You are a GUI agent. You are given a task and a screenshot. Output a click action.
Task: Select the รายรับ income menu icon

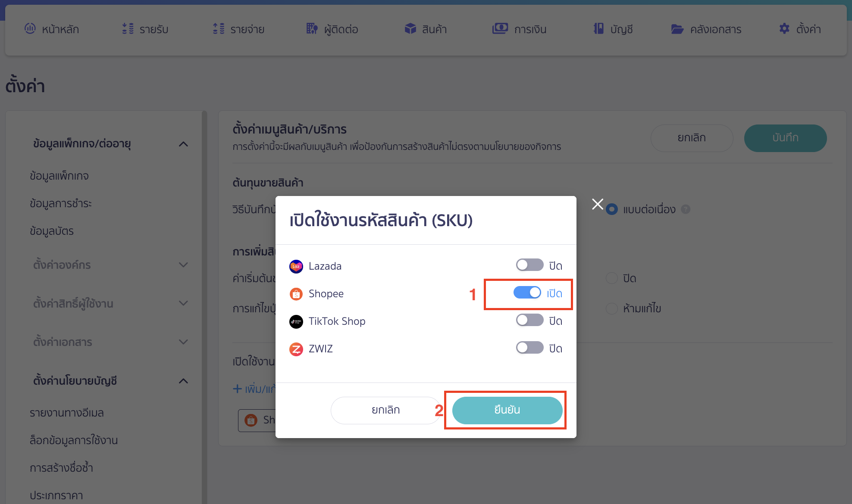[127, 29]
